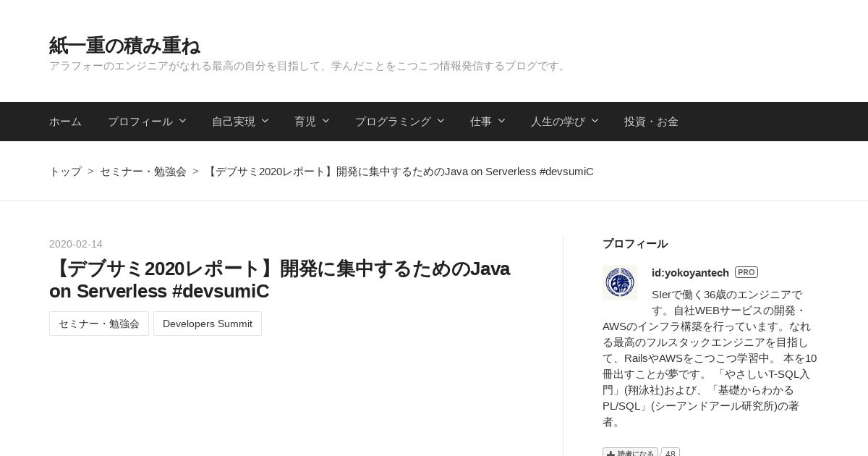868x456 pixels.
Task: Expand the 自己実現 dropdown chevron
Action: coord(265,121)
